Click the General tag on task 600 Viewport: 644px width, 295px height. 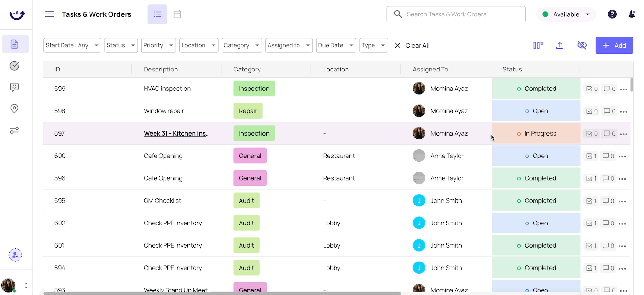[x=250, y=156]
